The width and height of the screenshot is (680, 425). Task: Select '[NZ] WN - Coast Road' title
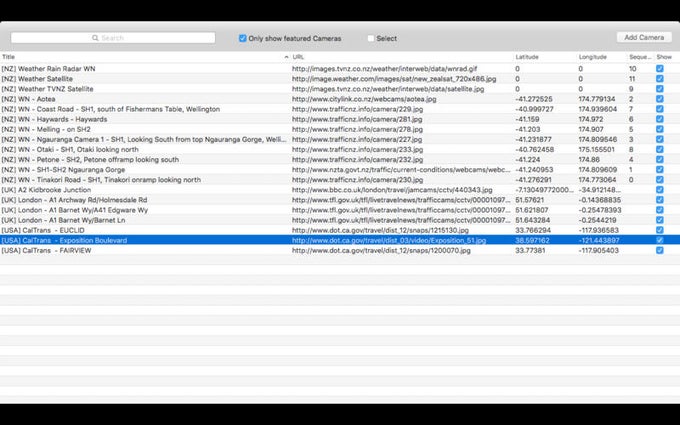(111, 109)
